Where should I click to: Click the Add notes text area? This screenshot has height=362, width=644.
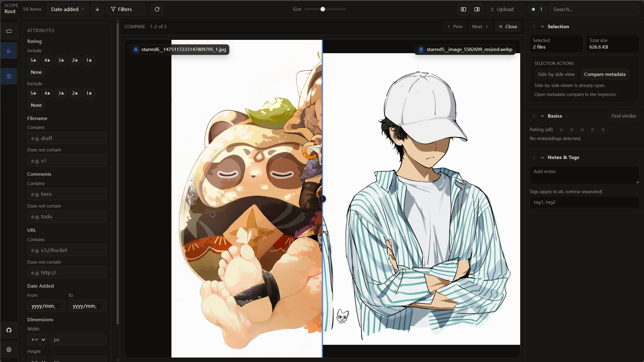pyautogui.click(x=585, y=175)
